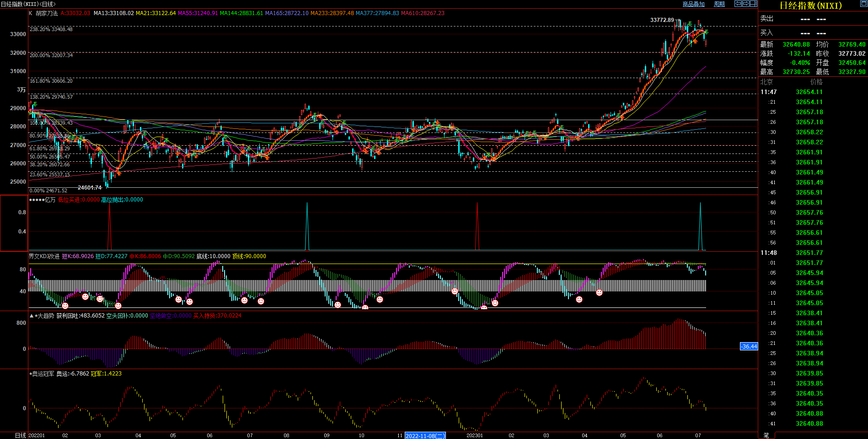
Task: Click the highlighted date 2022-11-08 label
Action: point(425,436)
